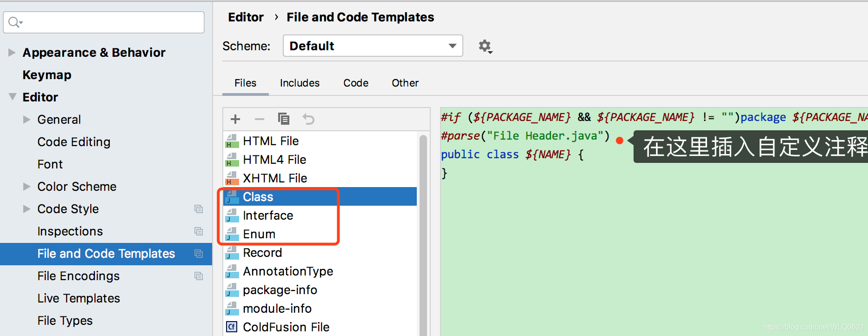Image resolution: width=868 pixels, height=336 pixels.
Task: Open the scheme gear settings icon
Action: [x=485, y=46]
